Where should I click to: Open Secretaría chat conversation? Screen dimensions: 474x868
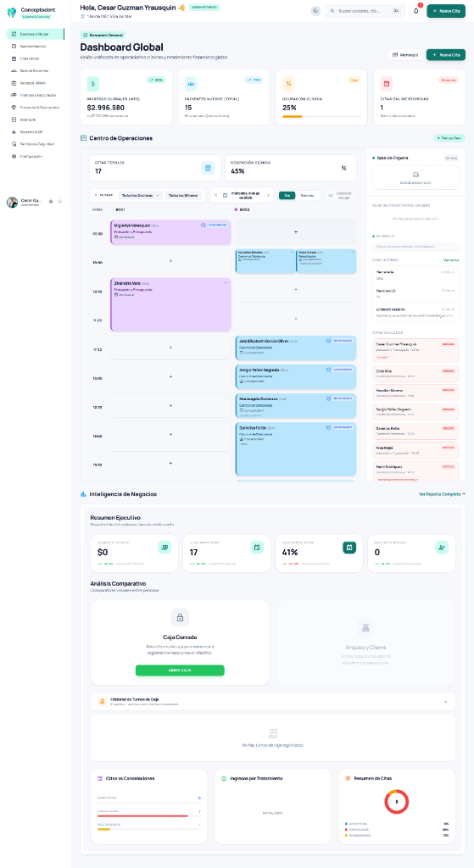point(415,275)
